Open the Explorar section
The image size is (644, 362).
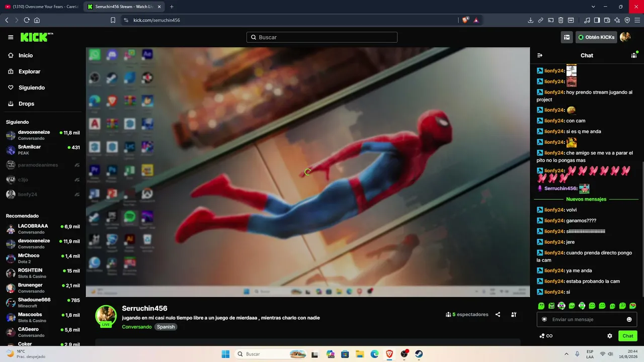pyautogui.click(x=24, y=71)
